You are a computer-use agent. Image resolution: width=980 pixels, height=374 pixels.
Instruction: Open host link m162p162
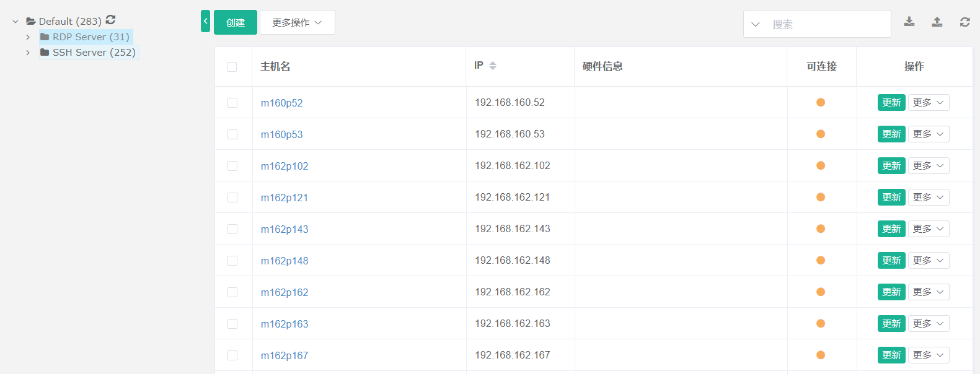click(285, 292)
